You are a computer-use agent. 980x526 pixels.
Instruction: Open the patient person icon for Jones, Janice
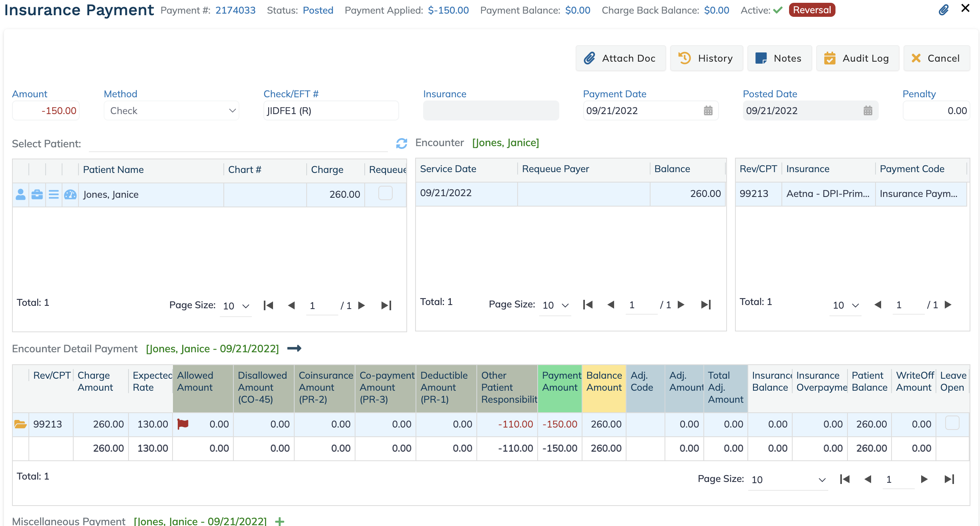pyautogui.click(x=20, y=195)
